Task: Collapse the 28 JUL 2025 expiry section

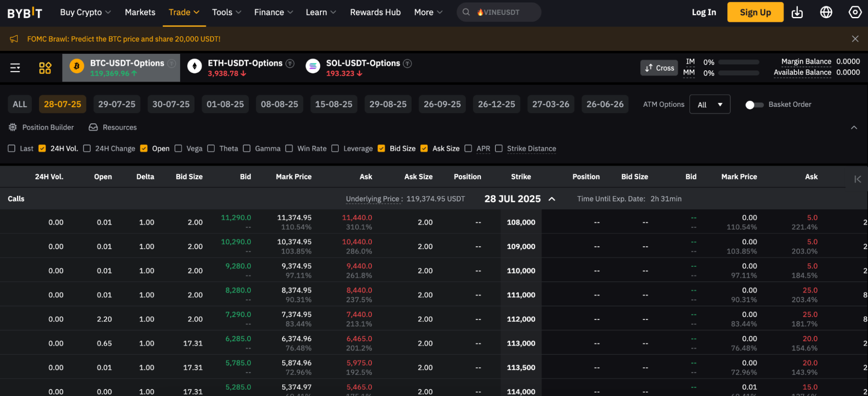Action: coord(552,199)
